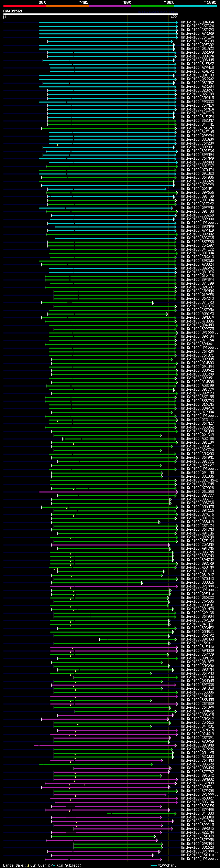Select the label UniRef100_A2ZKB9

coord(197,94)
